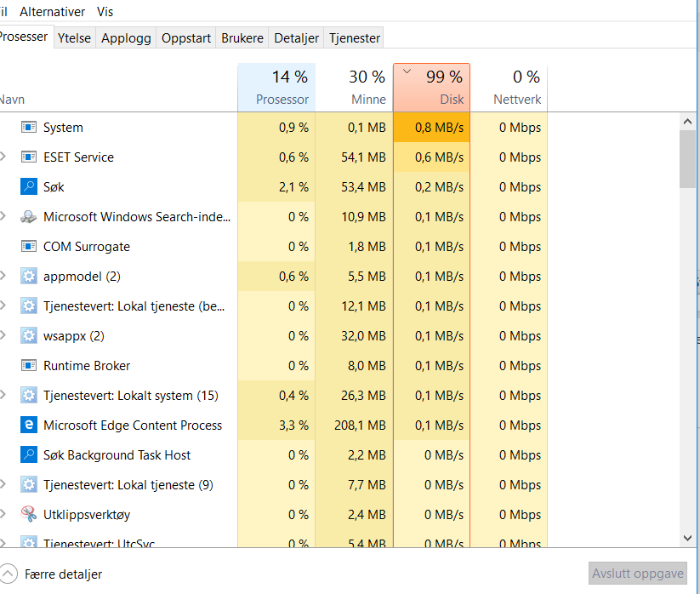Click the 54,1 MB memory cell
This screenshot has width=700, height=594.
point(354,157)
